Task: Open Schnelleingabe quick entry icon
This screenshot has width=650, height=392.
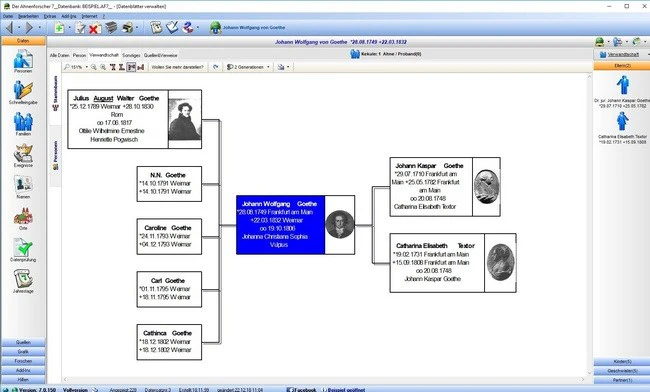Action: coord(23,92)
